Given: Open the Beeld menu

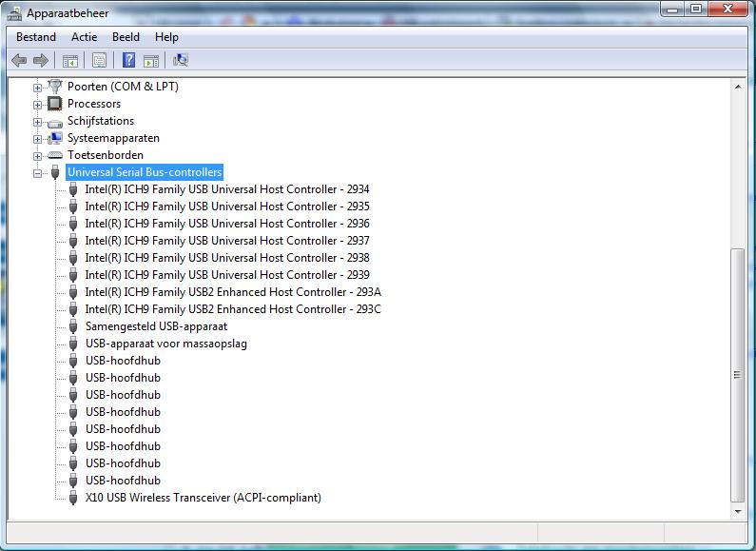Looking at the screenshot, I should point(126,37).
